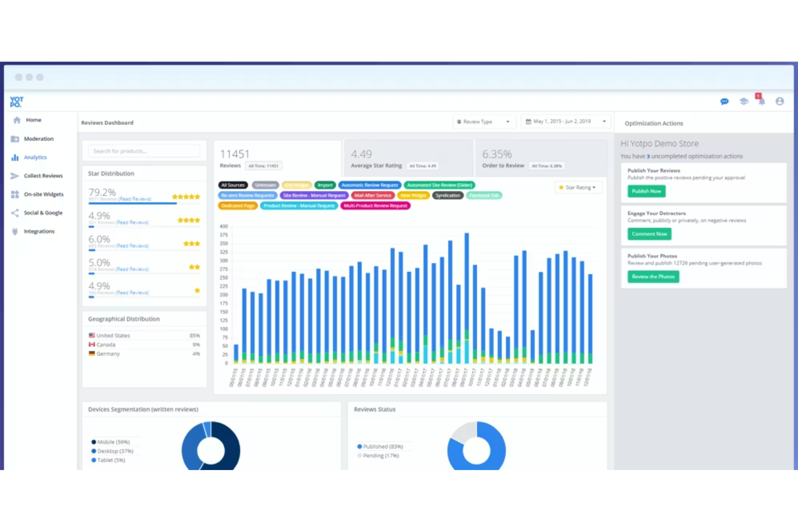Click the Publish Now button
The image size is (798, 532).
pyautogui.click(x=646, y=191)
